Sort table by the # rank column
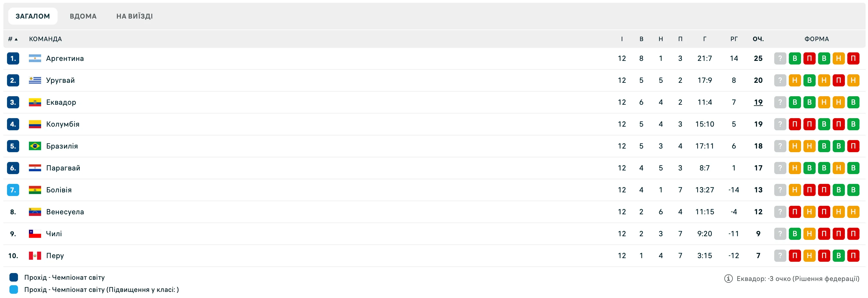 pos(12,39)
